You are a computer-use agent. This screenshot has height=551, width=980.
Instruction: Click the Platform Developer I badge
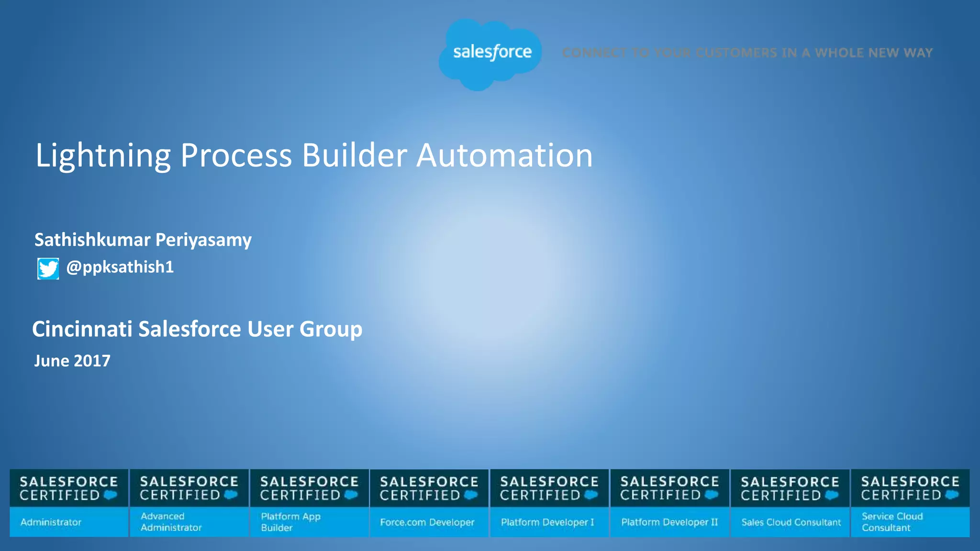[549, 522]
